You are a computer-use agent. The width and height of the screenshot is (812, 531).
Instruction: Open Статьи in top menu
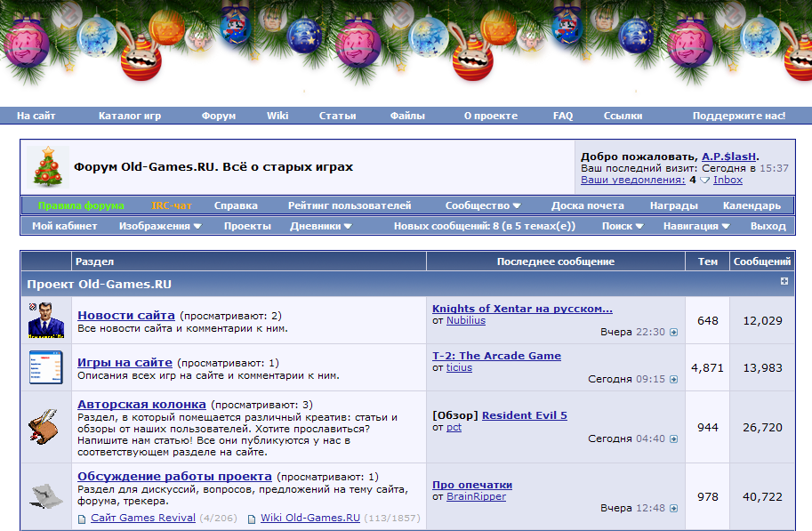[337, 116]
